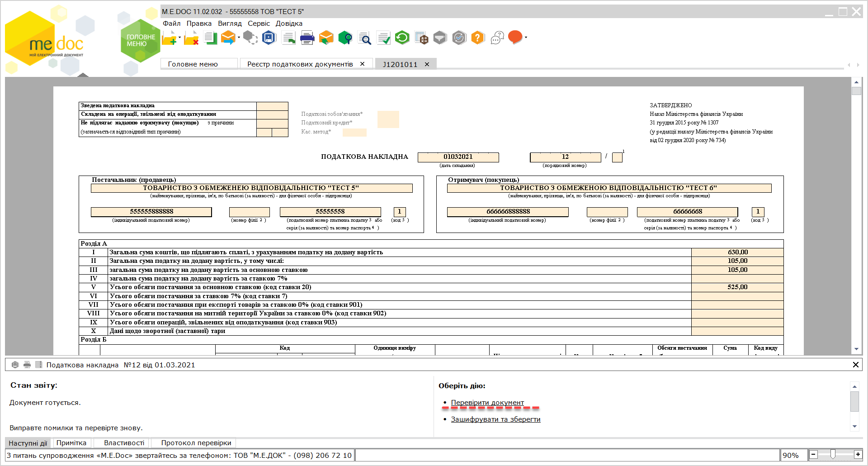Click the green checkmark verify document icon
Image resolution: width=868 pixels, height=466 pixels.
point(383,38)
